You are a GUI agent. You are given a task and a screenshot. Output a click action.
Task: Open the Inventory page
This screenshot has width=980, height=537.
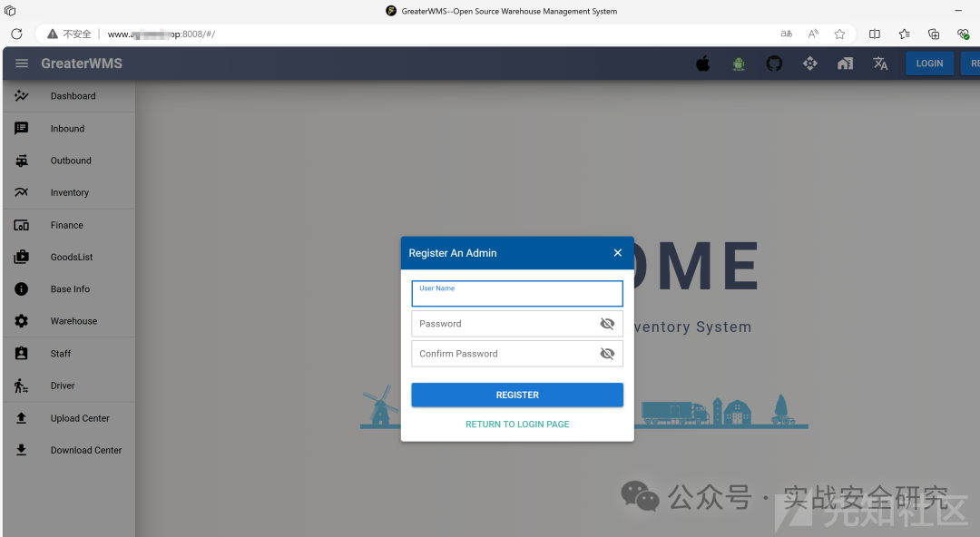69,192
